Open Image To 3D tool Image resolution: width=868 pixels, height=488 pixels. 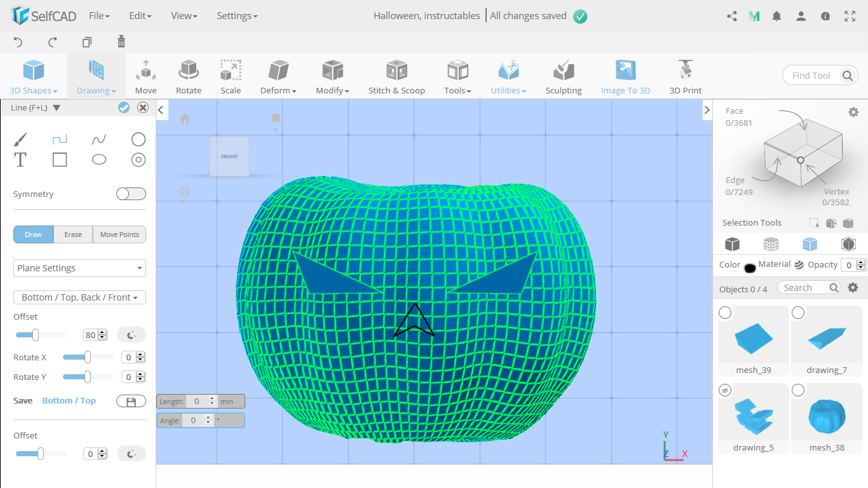[625, 77]
